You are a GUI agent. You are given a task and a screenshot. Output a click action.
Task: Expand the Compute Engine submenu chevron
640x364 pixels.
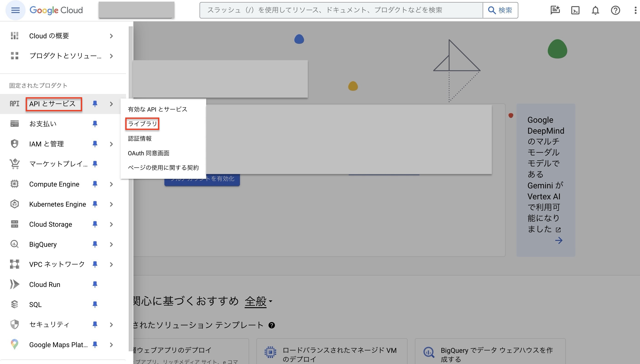click(111, 184)
